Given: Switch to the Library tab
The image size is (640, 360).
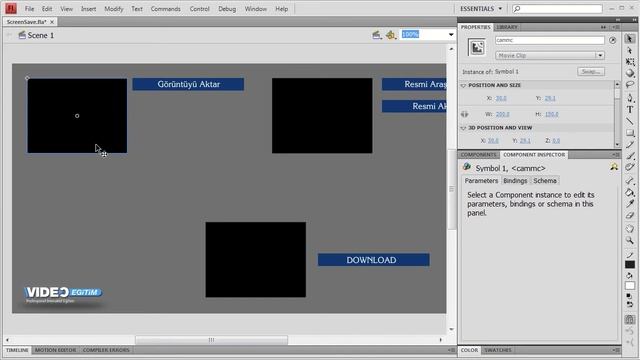Looking at the screenshot, I should 507,27.
